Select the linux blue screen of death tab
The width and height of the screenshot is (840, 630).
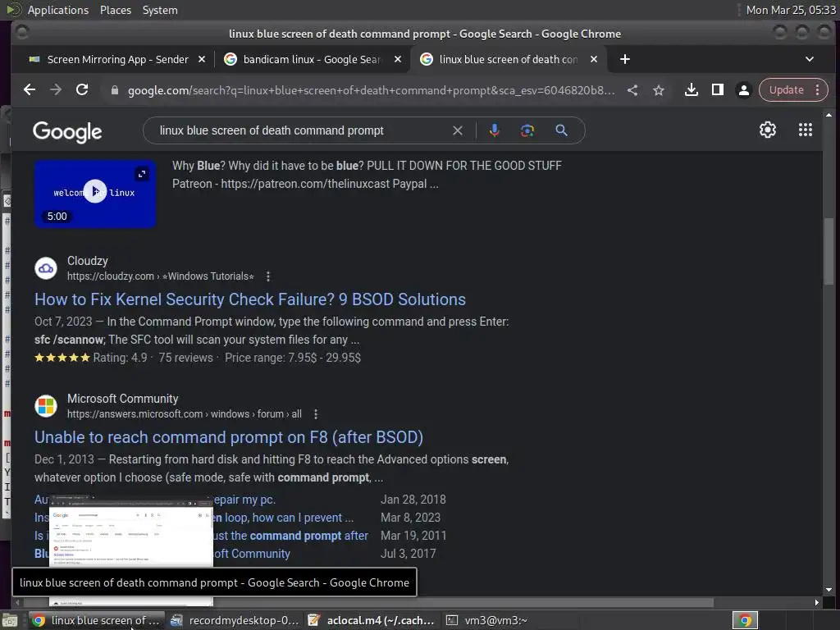(x=509, y=59)
